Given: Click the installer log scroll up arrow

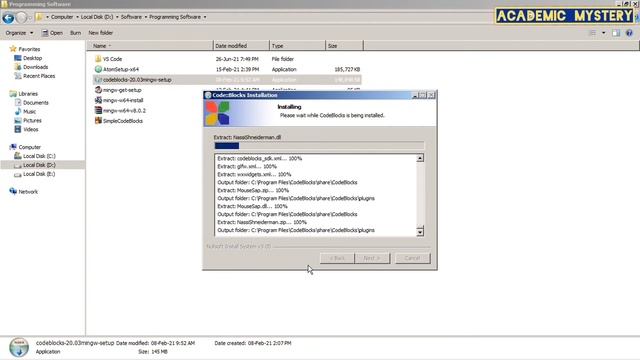Looking at the screenshot, I should point(420,158).
